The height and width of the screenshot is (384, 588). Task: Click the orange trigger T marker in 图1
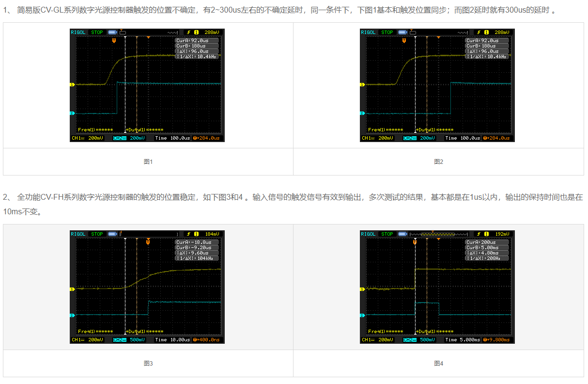point(114,41)
